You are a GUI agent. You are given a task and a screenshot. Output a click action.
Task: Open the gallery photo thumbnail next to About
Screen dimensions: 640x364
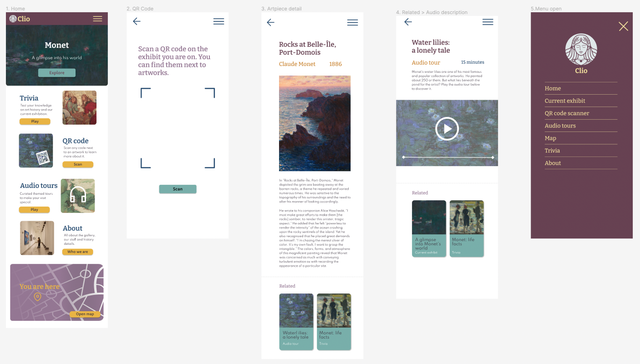pyautogui.click(x=37, y=238)
